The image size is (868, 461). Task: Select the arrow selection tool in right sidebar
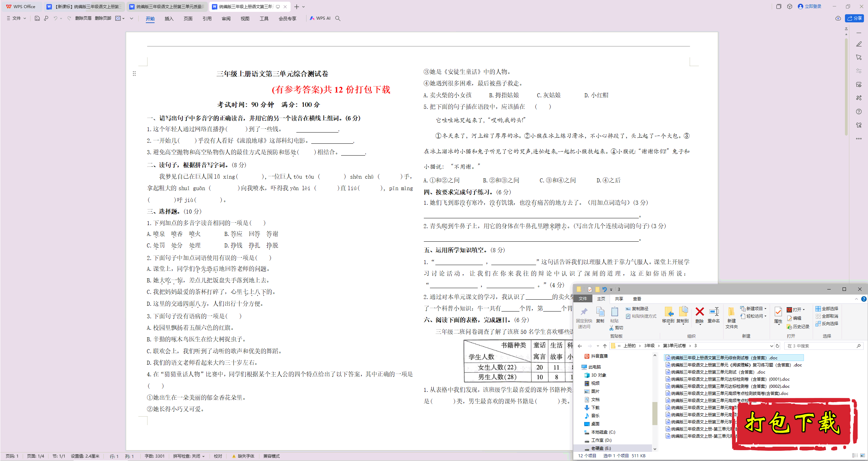[859, 57]
